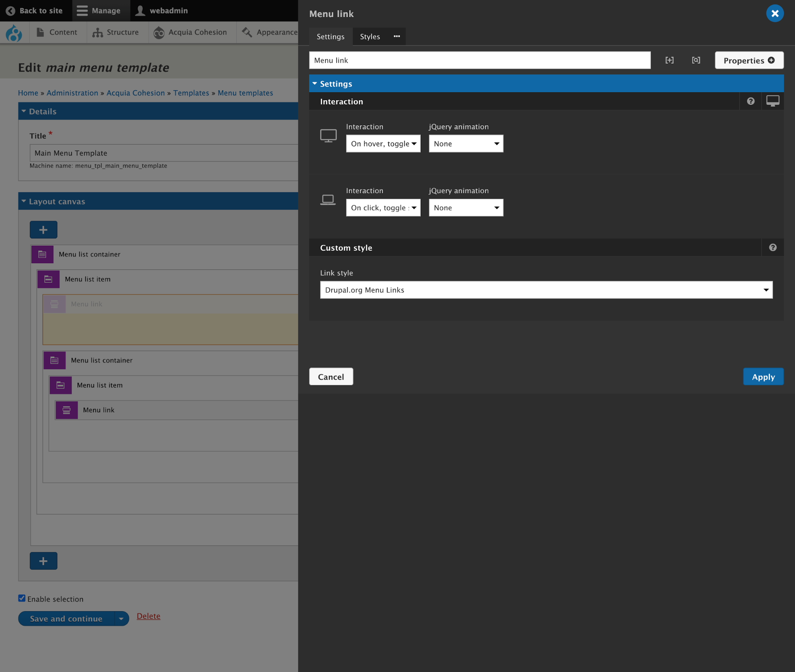Click the Menu link name input field

[x=480, y=61]
